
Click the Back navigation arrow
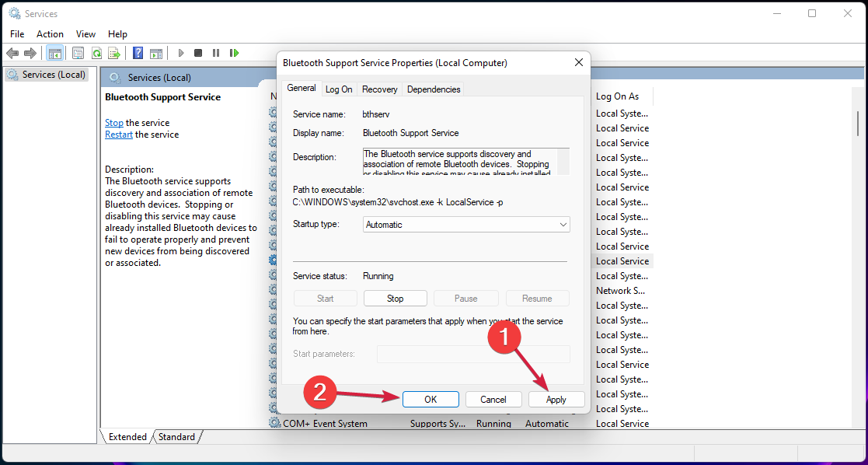[x=12, y=52]
